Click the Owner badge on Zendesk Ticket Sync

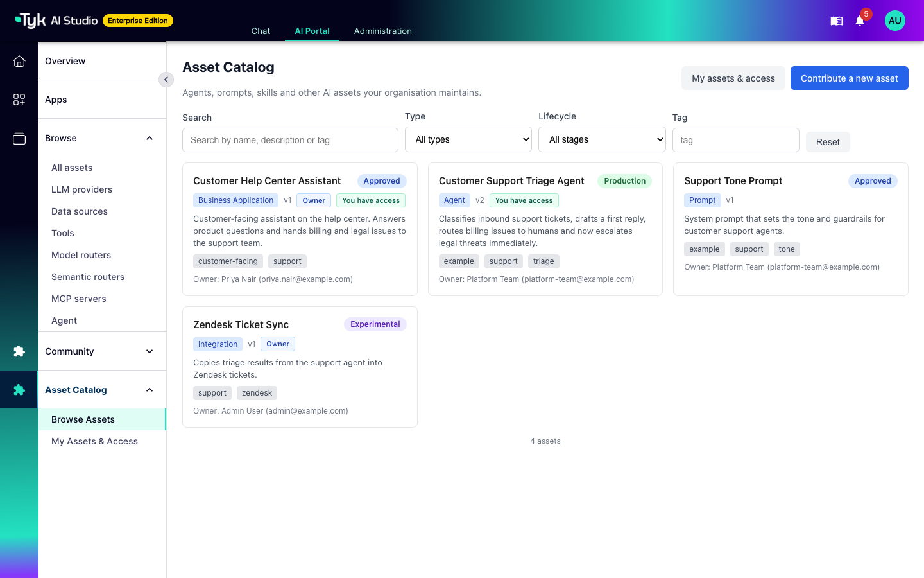tap(278, 344)
